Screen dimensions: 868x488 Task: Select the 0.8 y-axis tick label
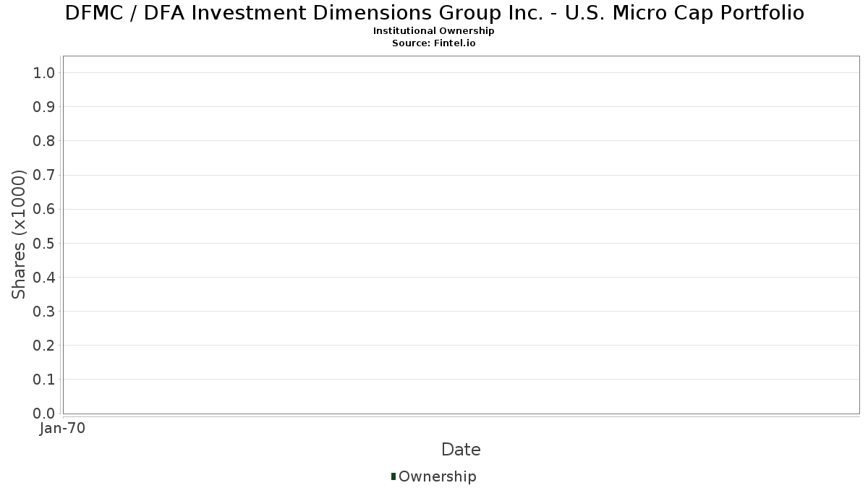point(44,141)
